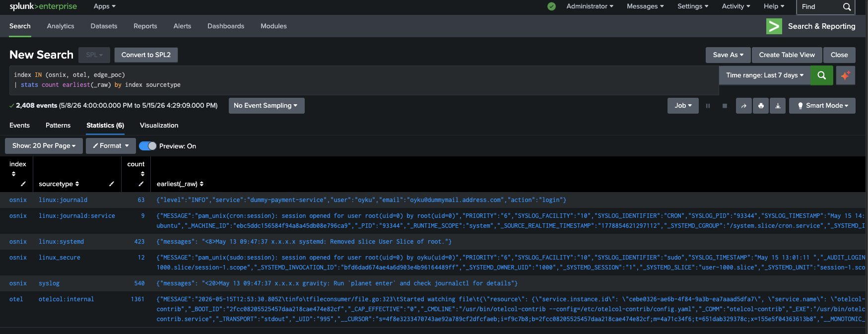Sort by earliest(_raw) column arrows

point(201,184)
